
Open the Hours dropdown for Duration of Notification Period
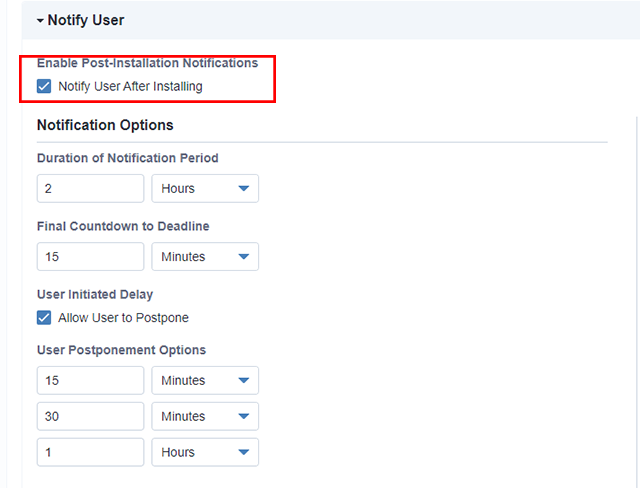pyautogui.click(x=205, y=189)
